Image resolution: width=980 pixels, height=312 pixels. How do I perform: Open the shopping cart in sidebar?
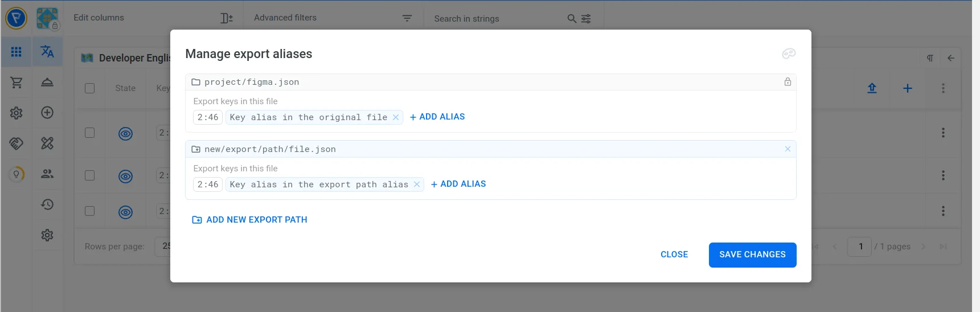[x=17, y=83]
